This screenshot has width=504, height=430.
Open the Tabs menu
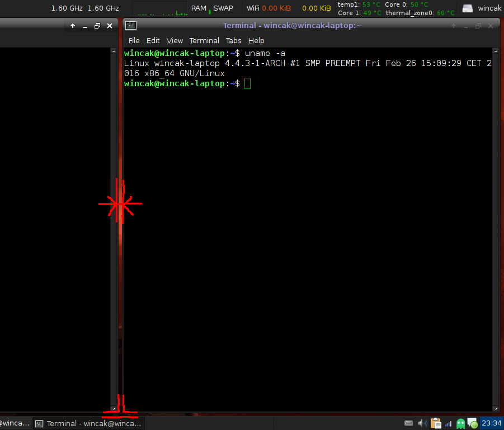233,40
